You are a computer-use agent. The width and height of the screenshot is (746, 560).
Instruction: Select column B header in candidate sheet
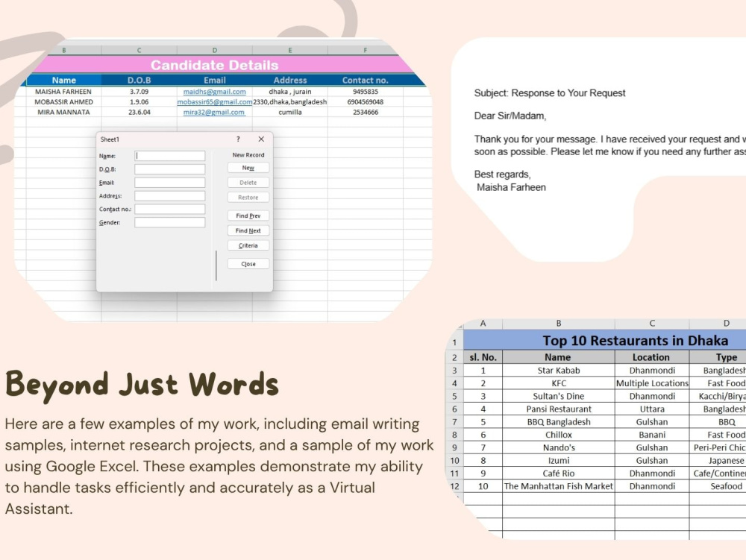[x=63, y=50]
